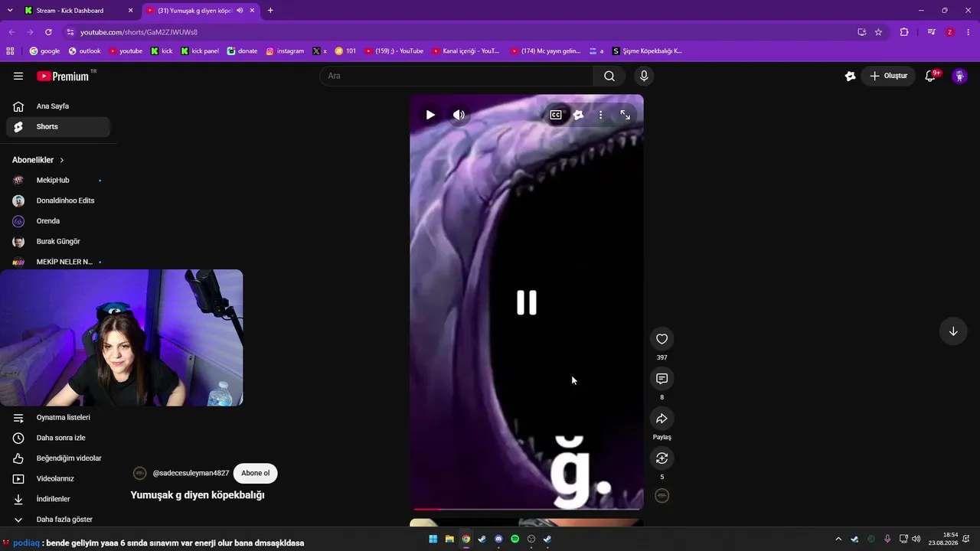980x551 pixels.
Task: Open YouTube notifications bell
Action: 931,76
